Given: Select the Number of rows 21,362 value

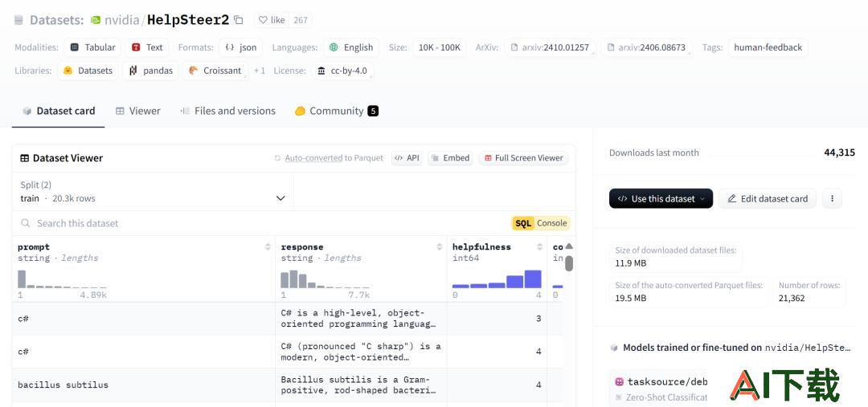Looking at the screenshot, I should (792, 298).
